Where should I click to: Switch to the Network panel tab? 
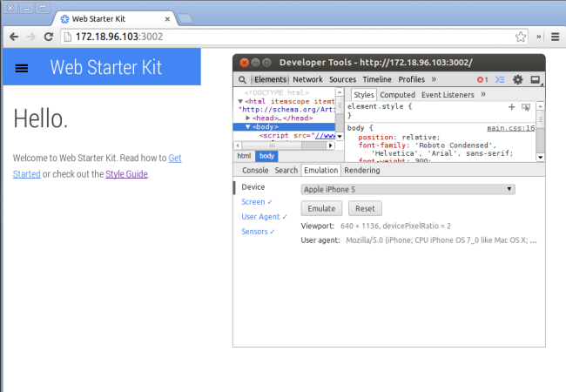point(307,79)
